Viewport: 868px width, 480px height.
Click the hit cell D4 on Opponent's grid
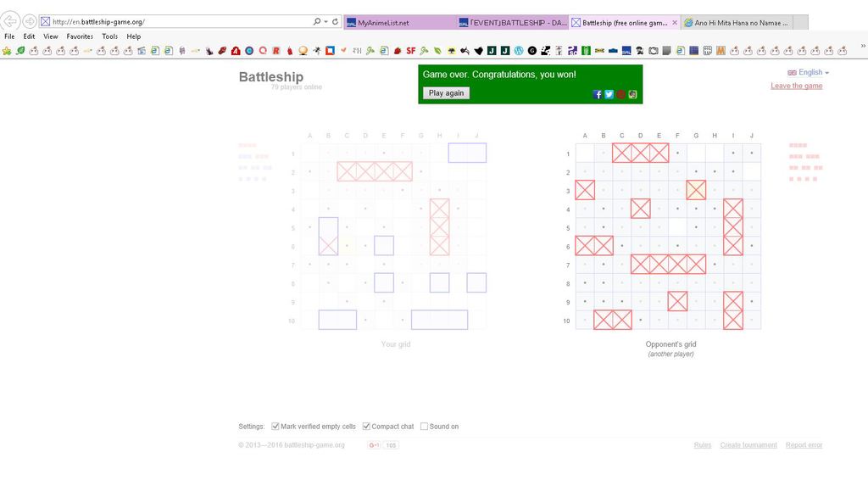pos(641,209)
